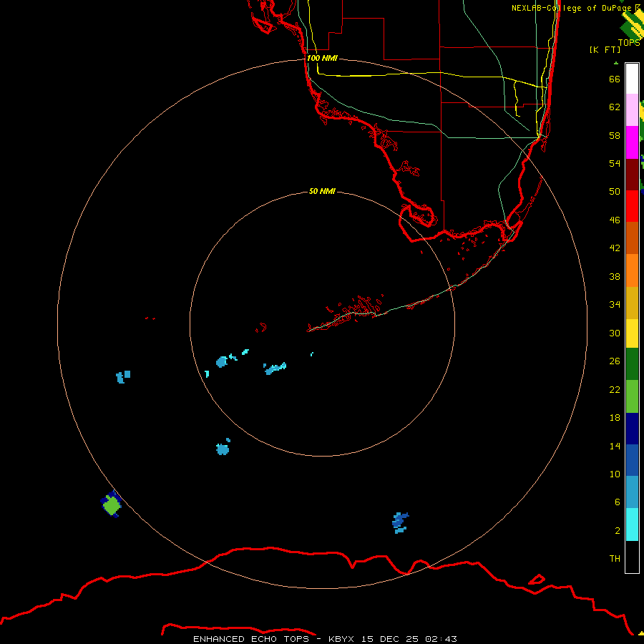Click the [K FT] units label
644x644 pixels.
(x=605, y=49)
